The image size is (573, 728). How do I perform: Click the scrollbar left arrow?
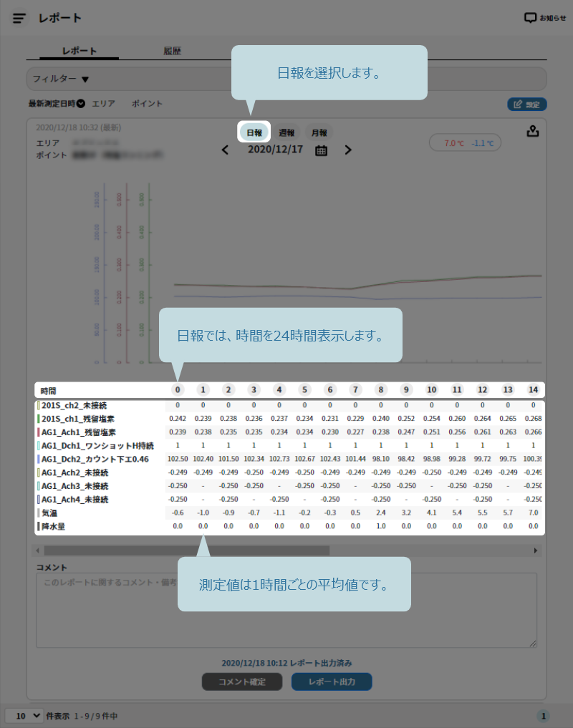coord(38,550)
